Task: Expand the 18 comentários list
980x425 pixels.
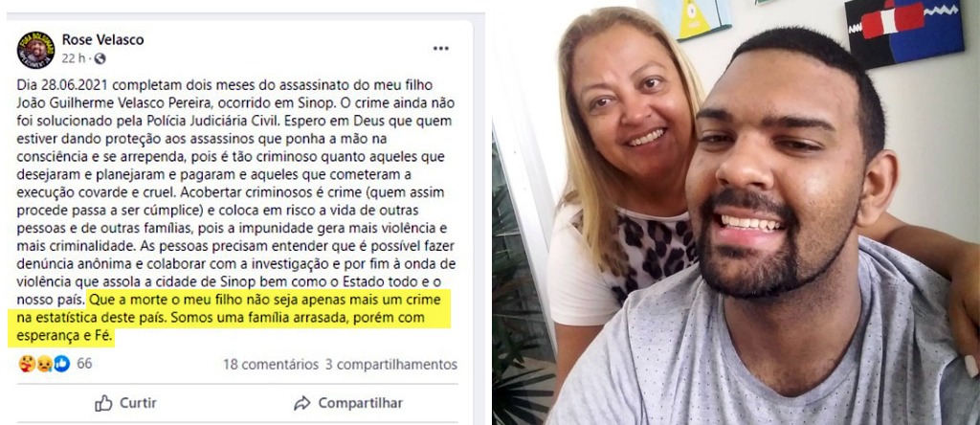Action: [x=271, y=365]
